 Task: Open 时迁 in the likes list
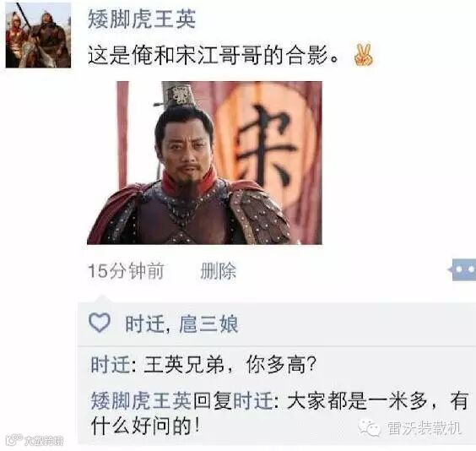(x=144, y=324)
